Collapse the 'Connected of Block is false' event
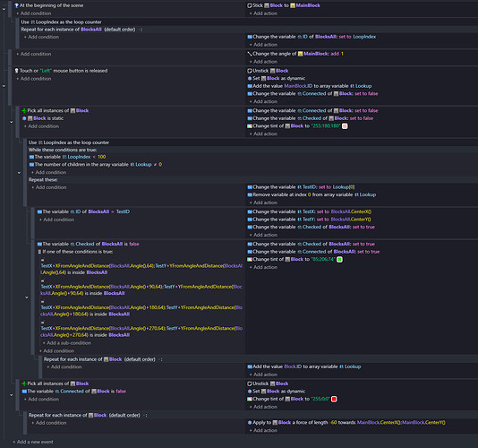The height and width of the screenshot is (448, 478). click(x=12, y=395)
